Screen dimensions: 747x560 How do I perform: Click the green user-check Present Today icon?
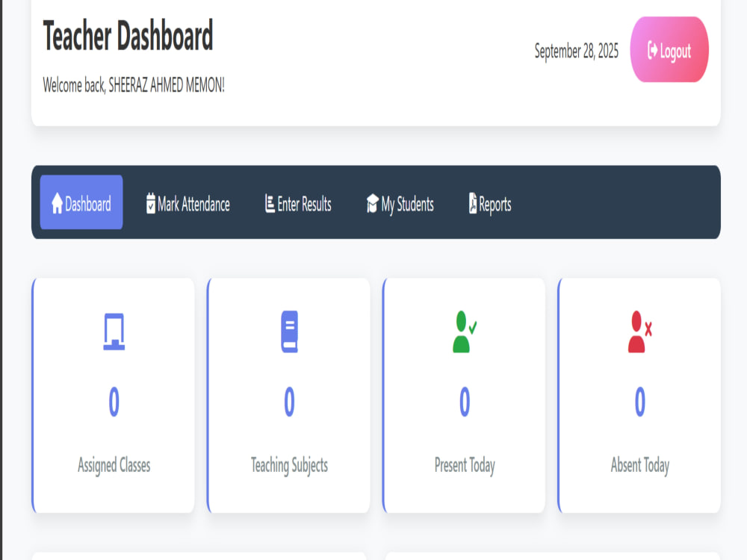(x=465, y=332)
